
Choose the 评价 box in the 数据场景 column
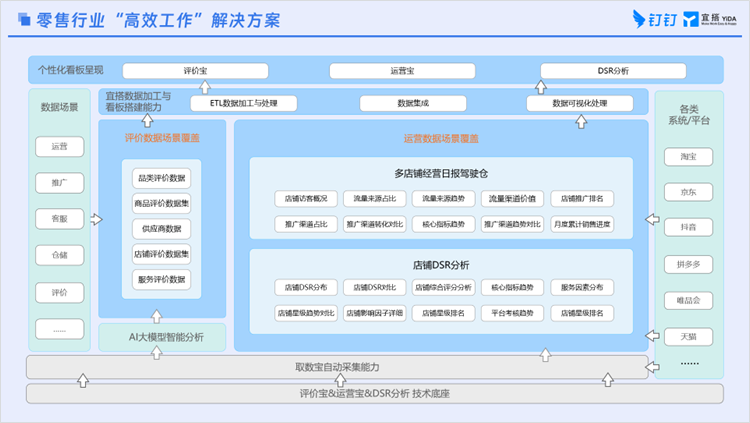point(59,292)
